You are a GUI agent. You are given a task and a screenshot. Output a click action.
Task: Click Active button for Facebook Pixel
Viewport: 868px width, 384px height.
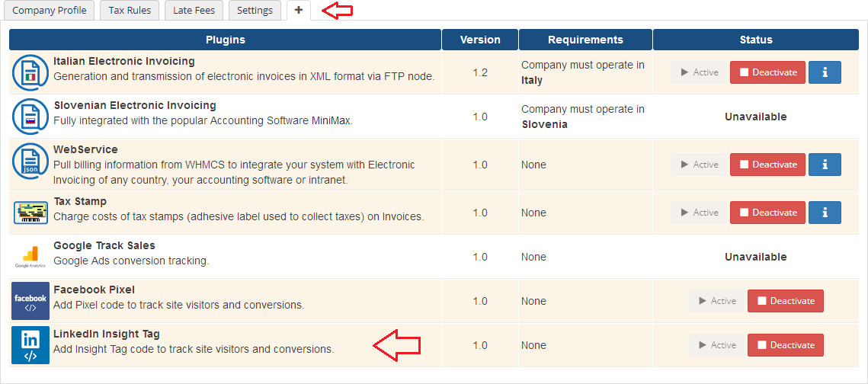click(x=717, y=301)
